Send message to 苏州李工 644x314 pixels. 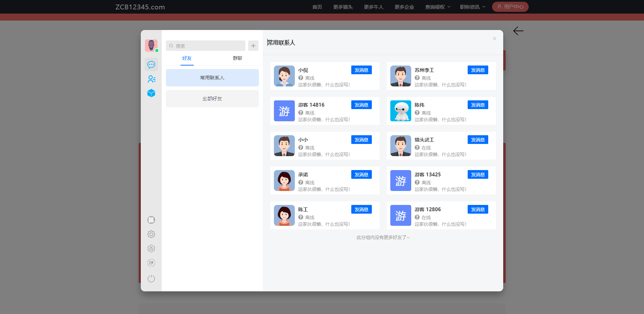(x=478, y=70)
